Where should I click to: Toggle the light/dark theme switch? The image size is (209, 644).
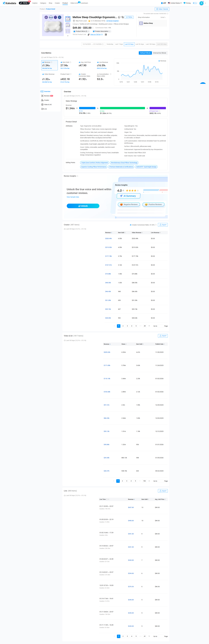pyautogui.click(x=195, y=3)
